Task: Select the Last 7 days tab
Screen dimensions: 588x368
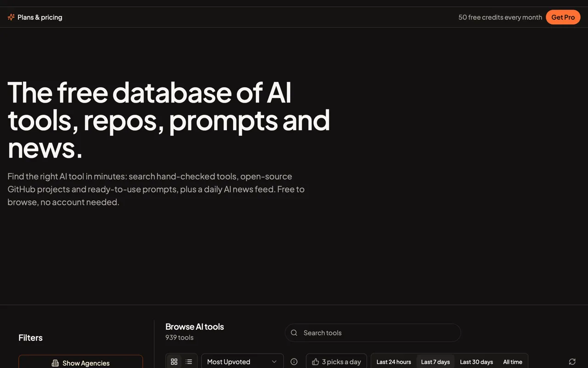Action: (x=435, y=362)
